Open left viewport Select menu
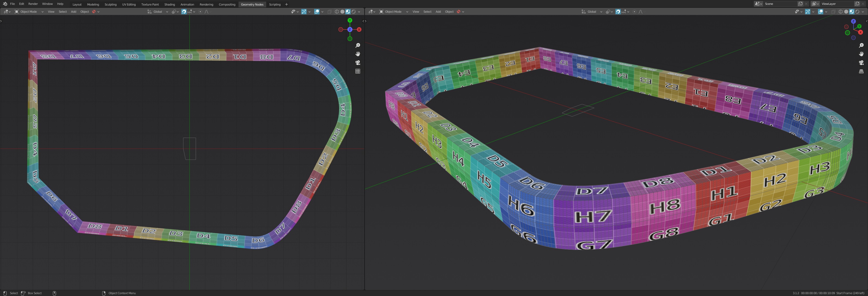This screenshot has width=868, height=296. click(x=63, y=12)
